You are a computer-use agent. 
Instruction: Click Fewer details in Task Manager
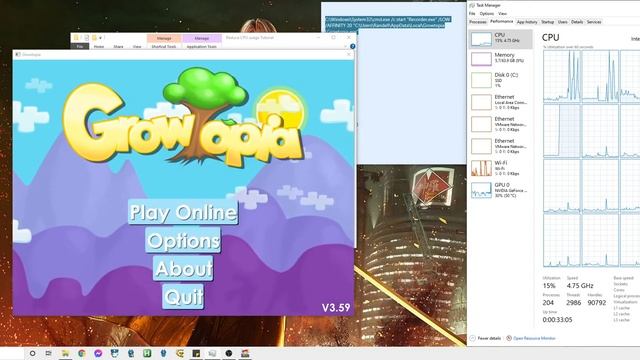coord(485,338)
